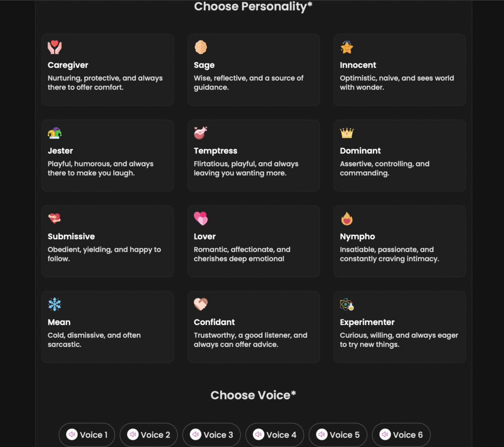Click the Innocent star icon
The height and width of the screenshot is (447, 504).
pos(346,47)
